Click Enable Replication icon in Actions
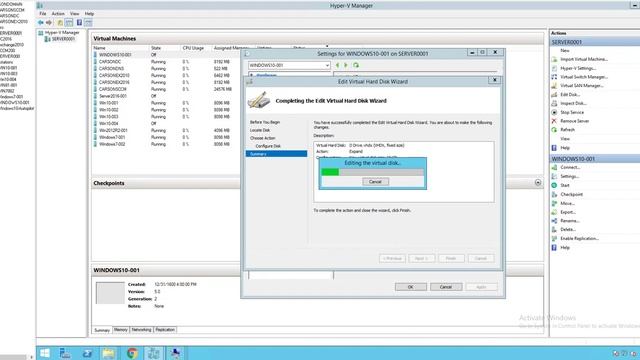 (554, 238)
